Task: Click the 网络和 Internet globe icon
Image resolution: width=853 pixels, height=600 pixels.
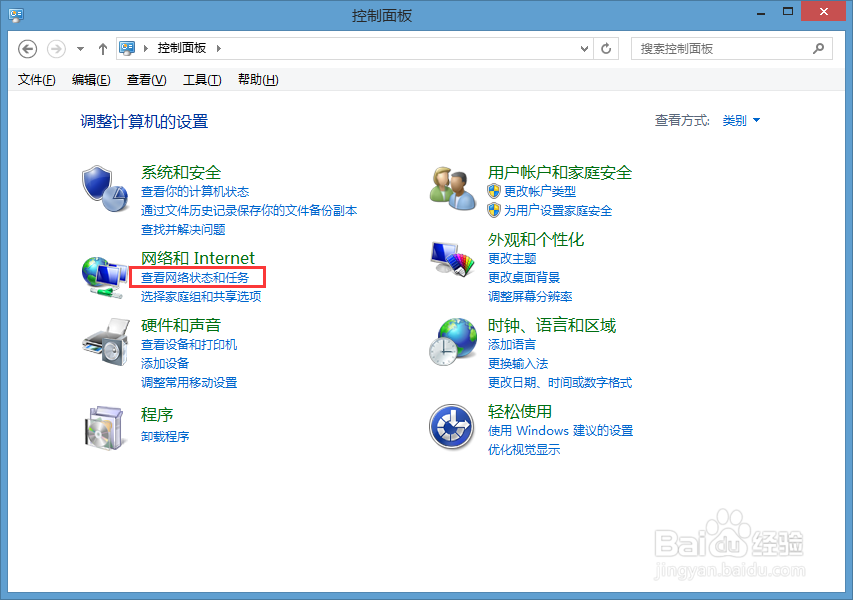Action: [104, 277]
